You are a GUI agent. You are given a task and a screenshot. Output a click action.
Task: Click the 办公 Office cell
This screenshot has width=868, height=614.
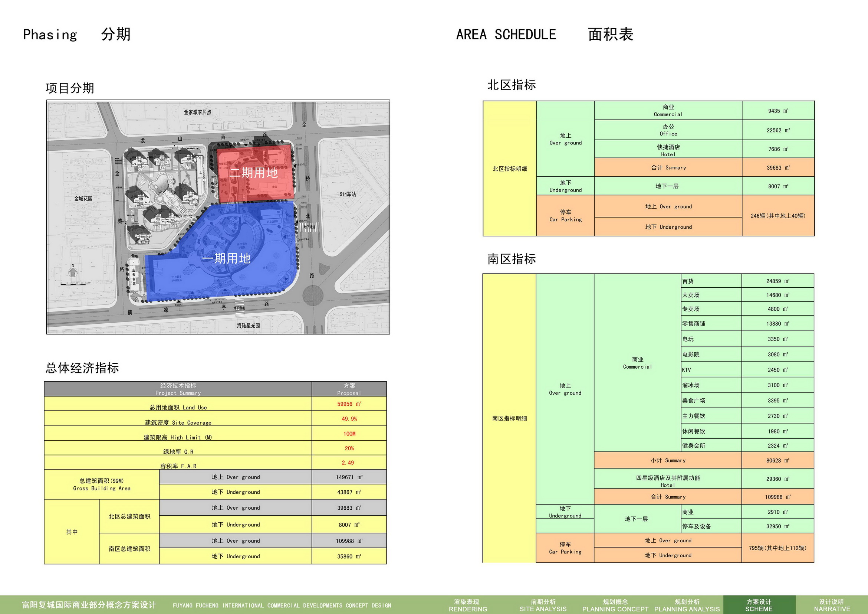point(668,130)
